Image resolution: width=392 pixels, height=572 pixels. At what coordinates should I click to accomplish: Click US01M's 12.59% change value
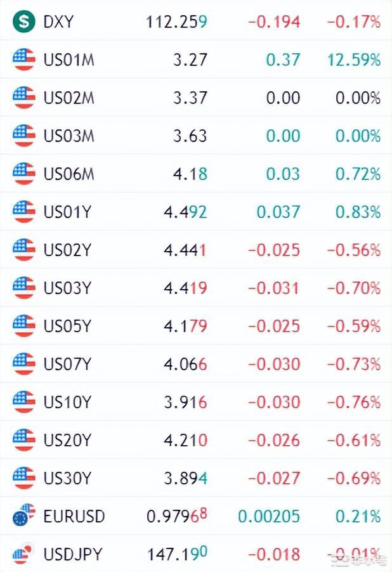pos(354,60)
